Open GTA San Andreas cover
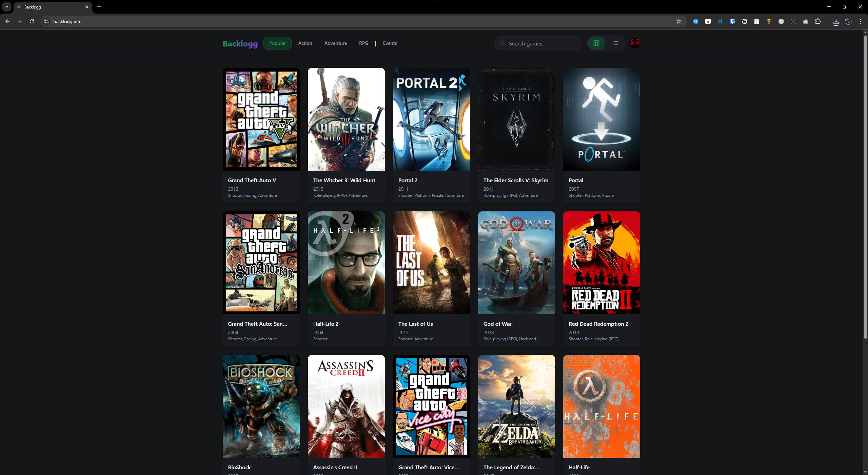This screenshot has width=868, height=475. [261, 263]
